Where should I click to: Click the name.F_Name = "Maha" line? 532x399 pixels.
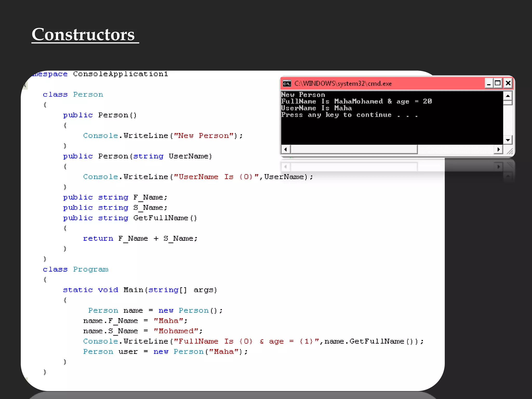[135, 321]
